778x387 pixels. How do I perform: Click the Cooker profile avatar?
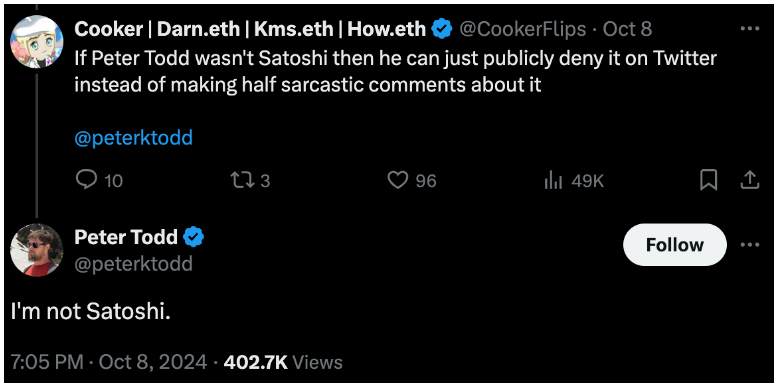pos(37,41)
